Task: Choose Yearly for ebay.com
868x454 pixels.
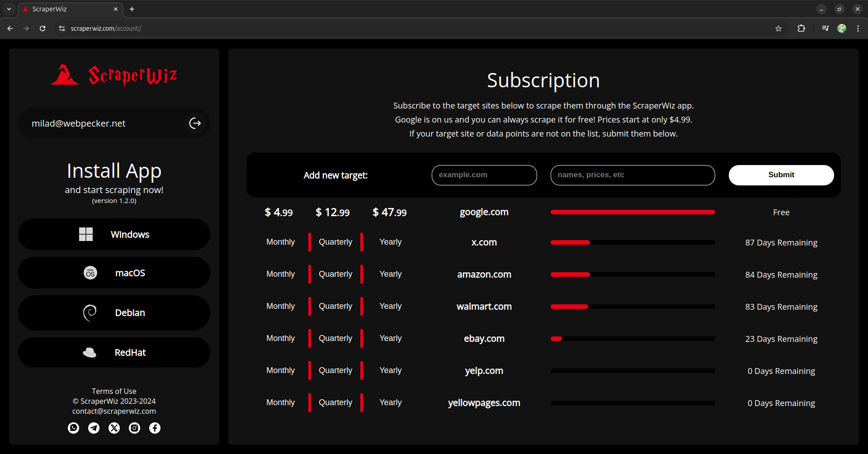Action: click(391, 338)
